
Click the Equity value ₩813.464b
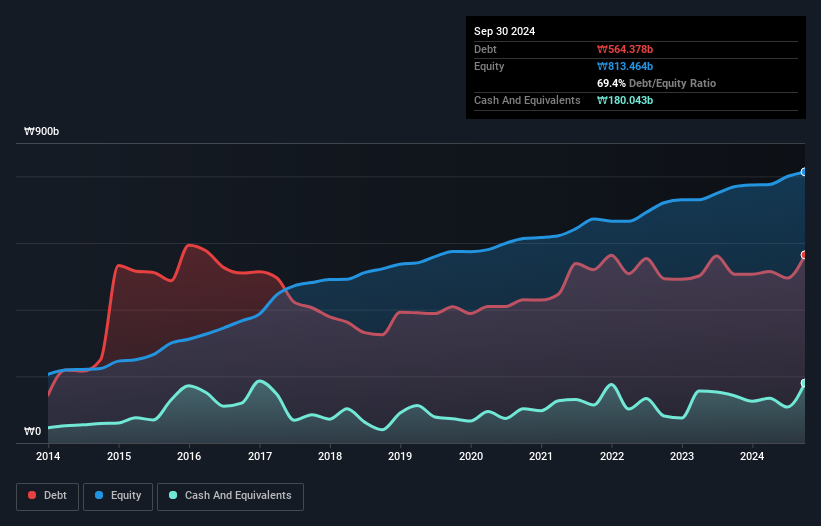625,66
